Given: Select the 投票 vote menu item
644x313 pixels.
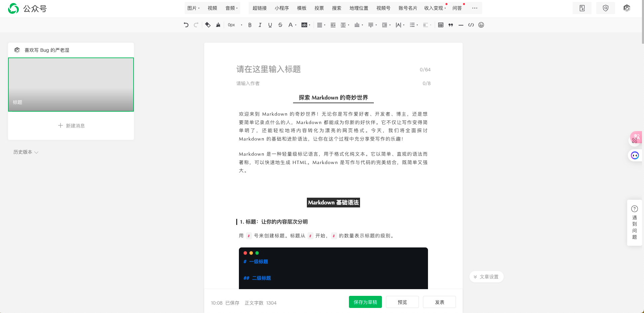Looking at the screenshot, I should [319, 8].
